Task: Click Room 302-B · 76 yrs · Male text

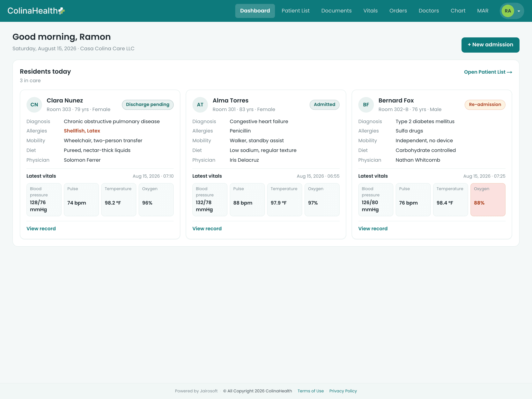Action: [x=410, y=109]
